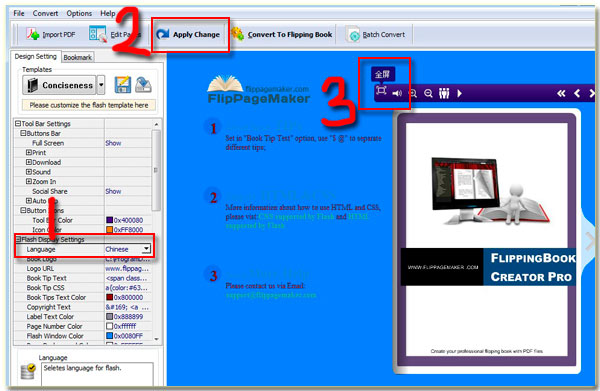This screenshot has height=391, width=600.
Task: Click the save template settings icon
Action: (123, 85)
